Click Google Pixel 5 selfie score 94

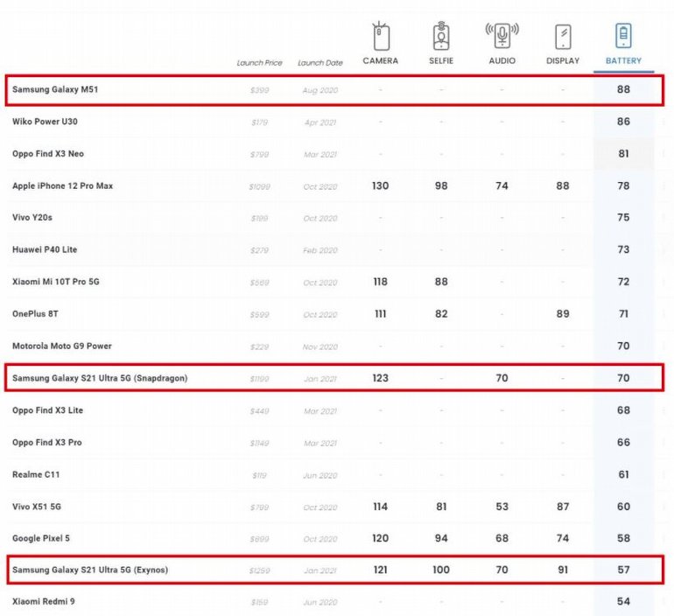coord(441,538)
